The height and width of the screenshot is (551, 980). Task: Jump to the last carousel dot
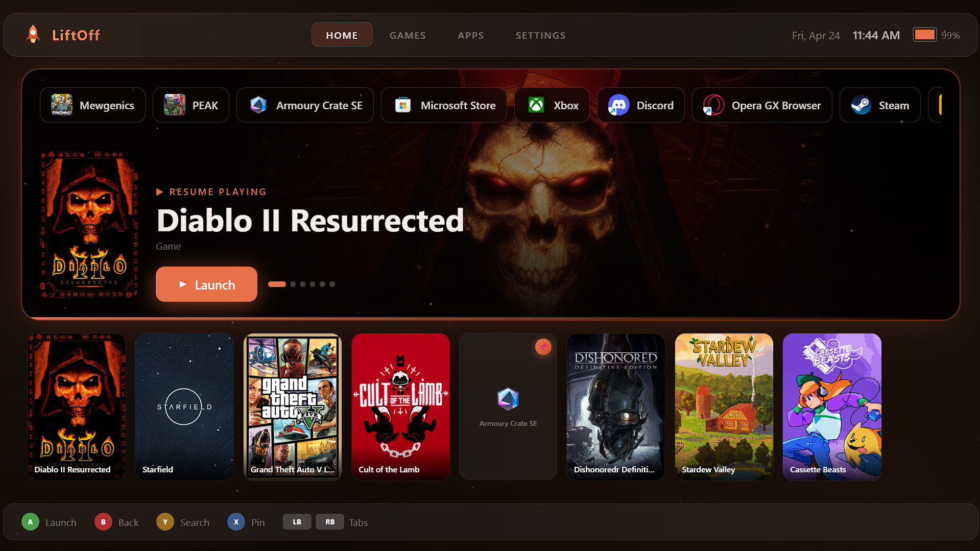pyautogui.click(x=332, y=284)
